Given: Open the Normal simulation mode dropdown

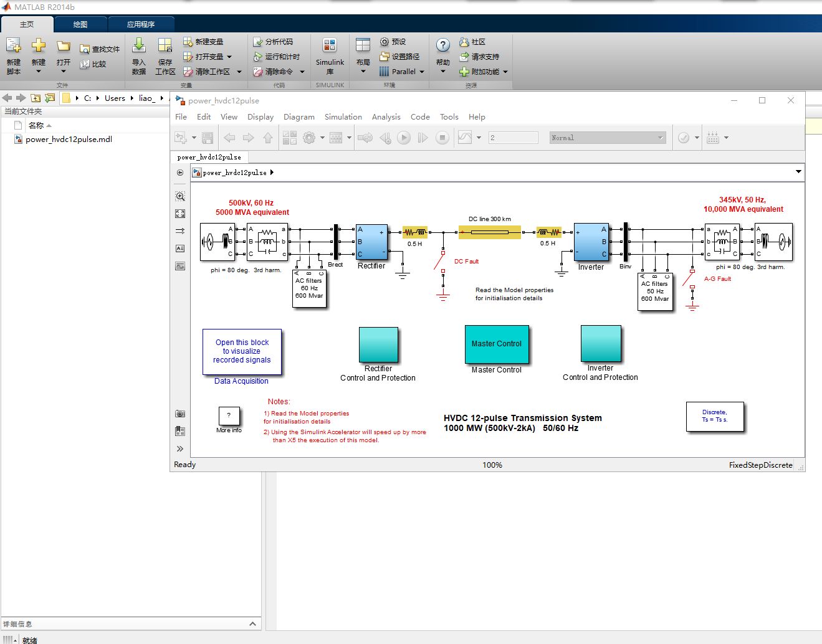Looking at the screenshot, I should tap(608, 138).
